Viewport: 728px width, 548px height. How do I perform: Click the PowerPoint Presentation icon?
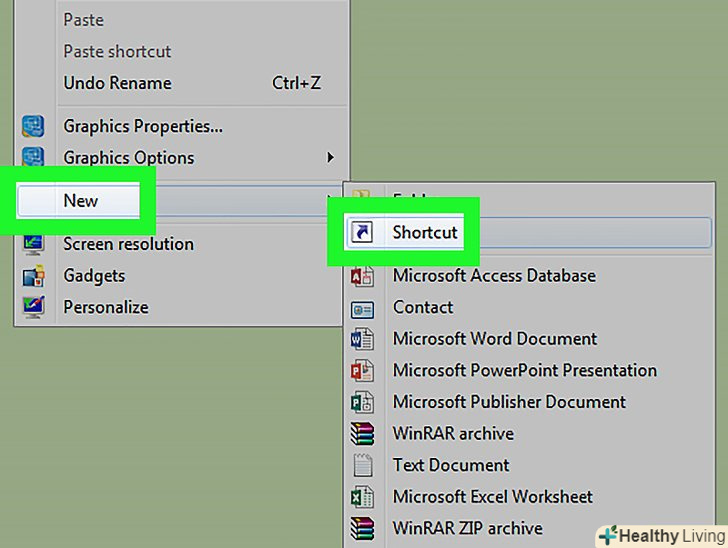click(362, 371)
